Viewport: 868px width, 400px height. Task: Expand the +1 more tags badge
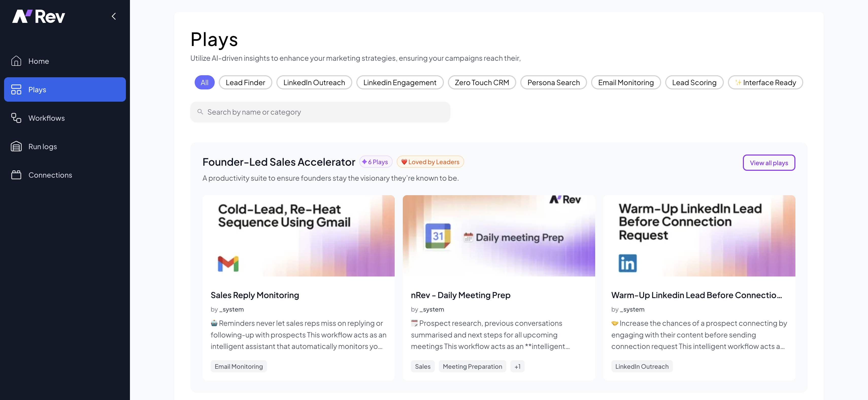point(517,366)
